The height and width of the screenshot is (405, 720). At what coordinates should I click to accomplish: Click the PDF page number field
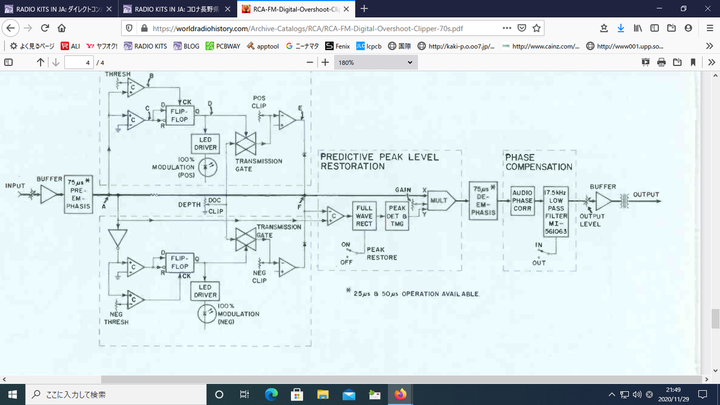pos(78,62)
